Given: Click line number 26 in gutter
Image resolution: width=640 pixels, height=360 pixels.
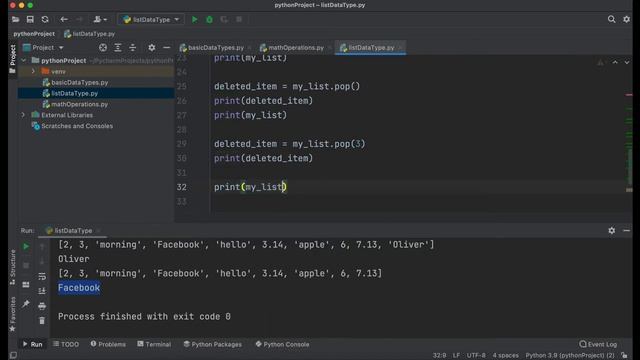Looking at the screenshot, I should coord(182,101).
